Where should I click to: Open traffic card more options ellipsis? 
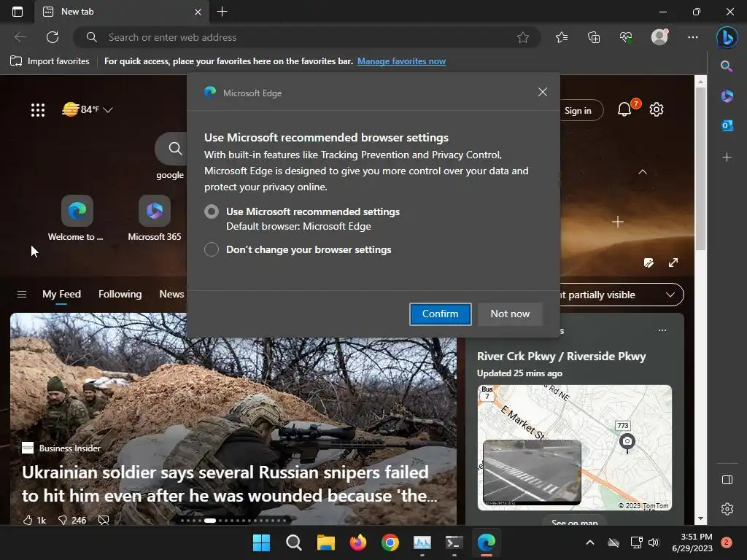click(x=662, y=330)
